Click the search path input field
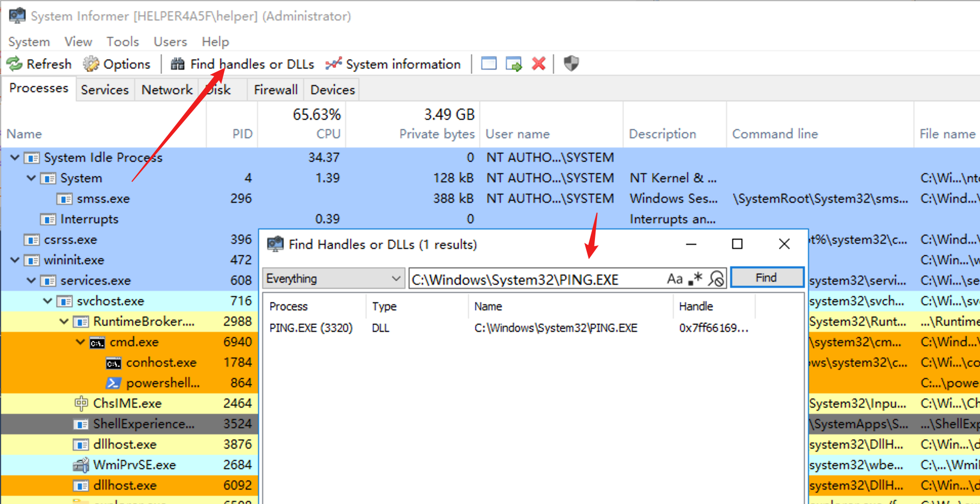Image resolution: width=980 pixels, height=504 pixels. [535, 279]
